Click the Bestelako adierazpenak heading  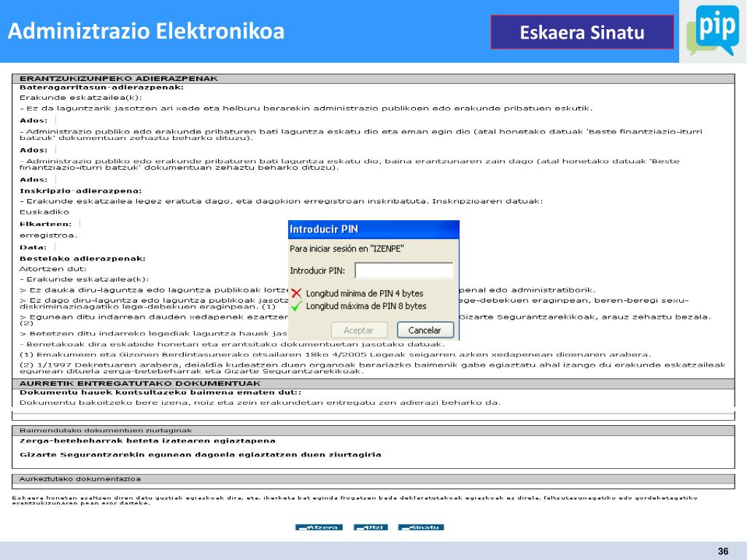(82, 259)
